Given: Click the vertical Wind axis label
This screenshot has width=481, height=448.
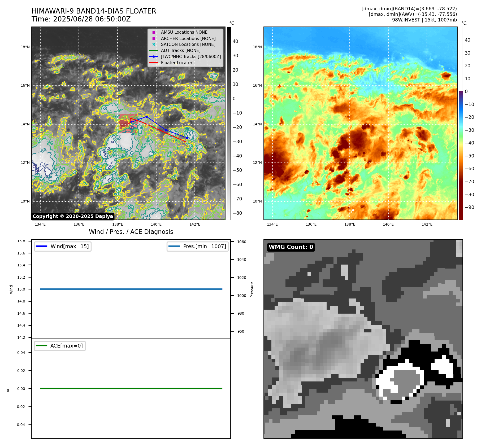Looking at the screenshot, I should click(x=11, y=289).
